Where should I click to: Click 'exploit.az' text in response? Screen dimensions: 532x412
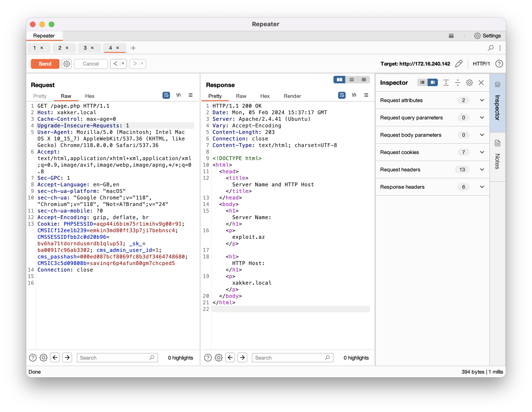tap(248, 237)
